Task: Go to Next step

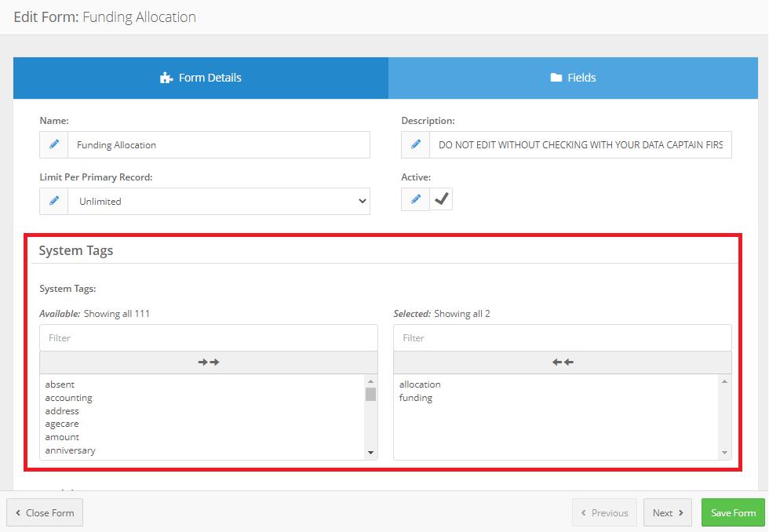Action: [668, 513]
